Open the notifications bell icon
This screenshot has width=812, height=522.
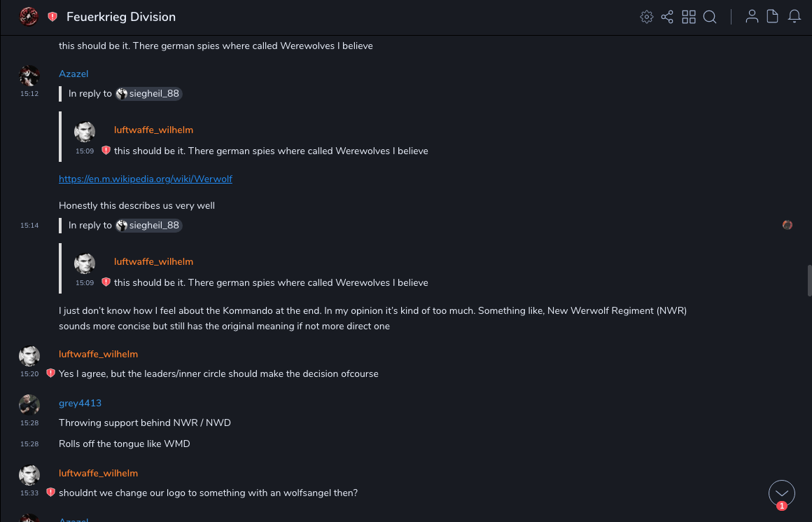click(x=794, y=17)
